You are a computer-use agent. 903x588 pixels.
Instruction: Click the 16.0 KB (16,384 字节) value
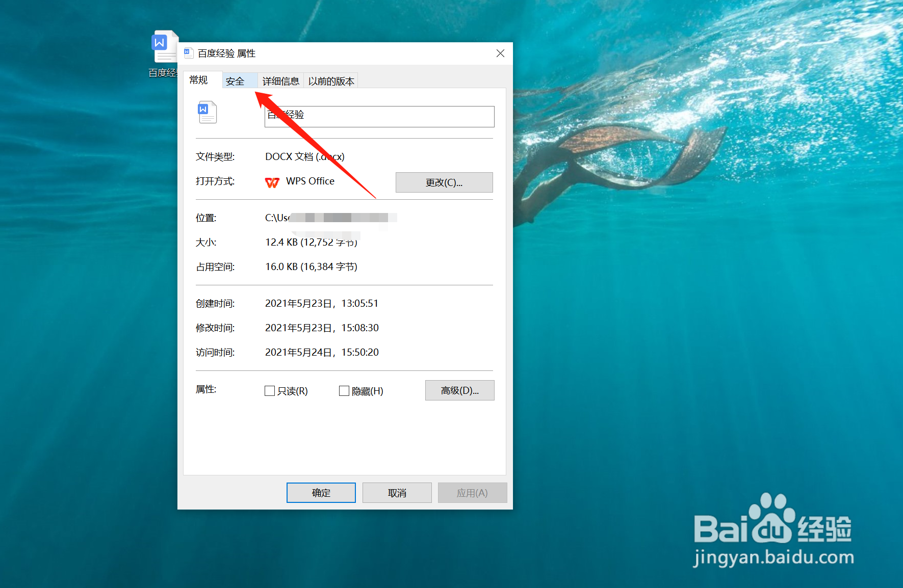311,266
